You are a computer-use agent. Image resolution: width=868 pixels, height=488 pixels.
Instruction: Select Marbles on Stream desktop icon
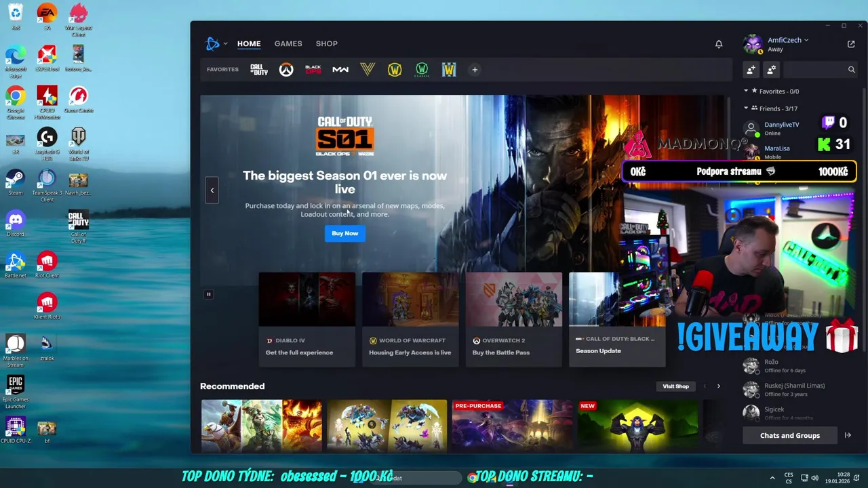(16, 350)
